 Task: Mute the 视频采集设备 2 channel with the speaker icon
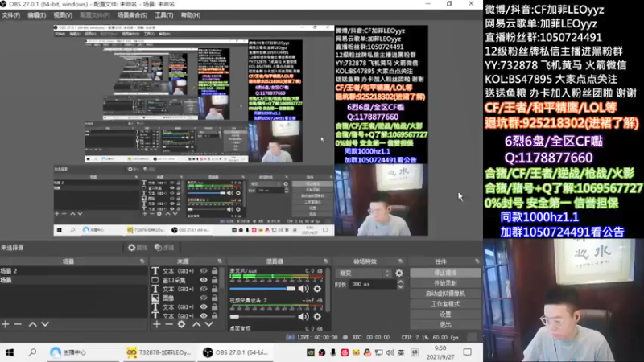click(x=303, y=316)
